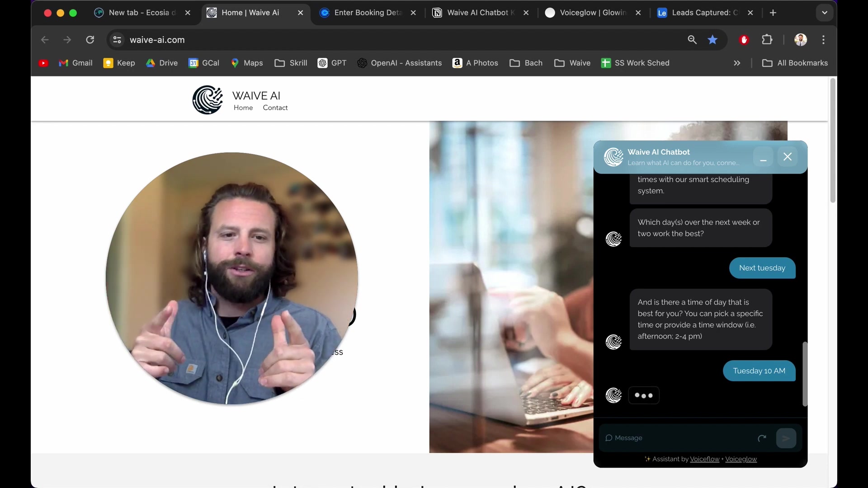
Task: Click the chat send arrow button
Action: click(786, 438)
